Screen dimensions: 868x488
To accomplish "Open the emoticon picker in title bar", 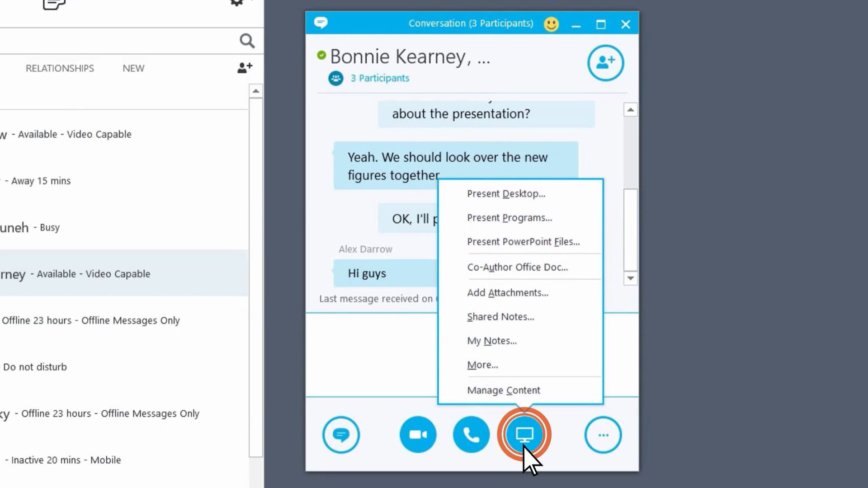I will pyautogui.click(x=551, y=24).
